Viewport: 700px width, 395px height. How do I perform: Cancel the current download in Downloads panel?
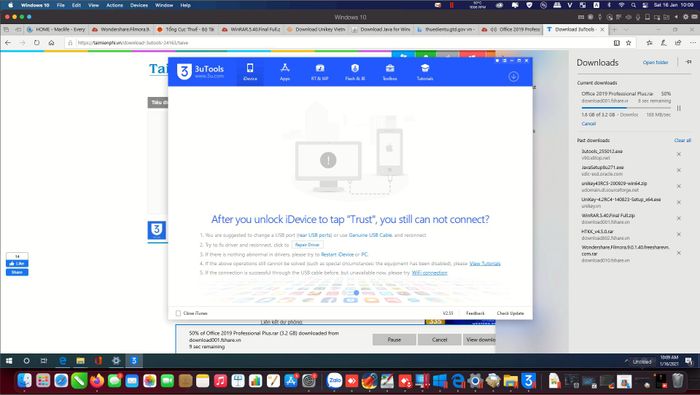pyautogui.click(x=588, y=124)
